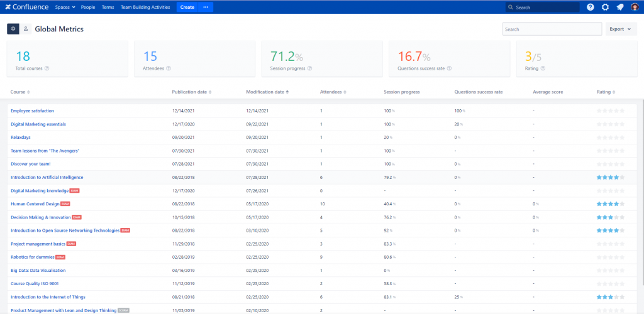Click the 3/5 Rating value

(533, 57)
